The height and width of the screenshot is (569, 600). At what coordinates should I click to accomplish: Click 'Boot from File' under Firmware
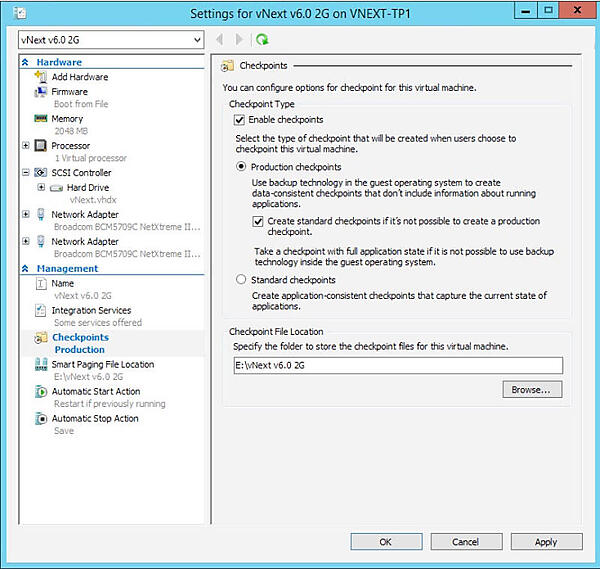(x=81, y=104)
